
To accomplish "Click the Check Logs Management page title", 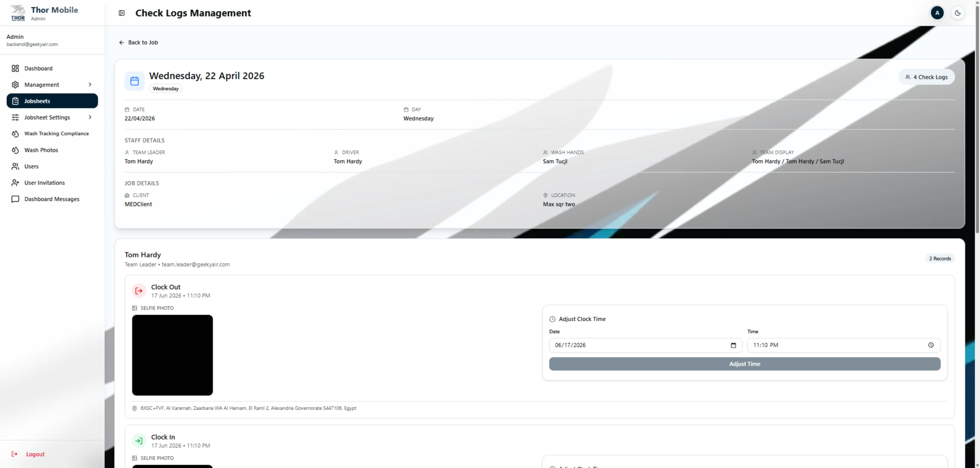I will click(193, 13).
